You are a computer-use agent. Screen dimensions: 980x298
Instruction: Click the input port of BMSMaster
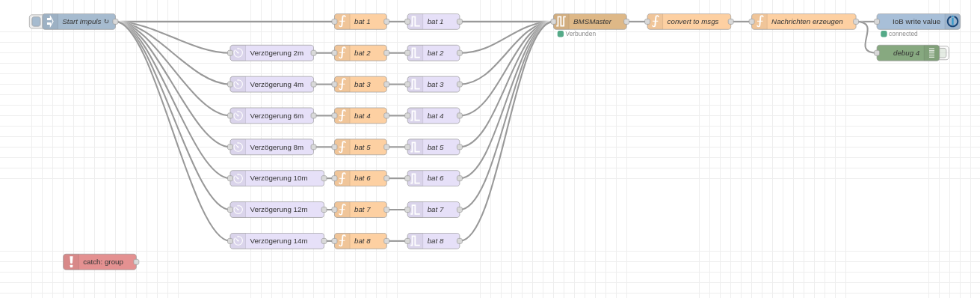point(554,22)
